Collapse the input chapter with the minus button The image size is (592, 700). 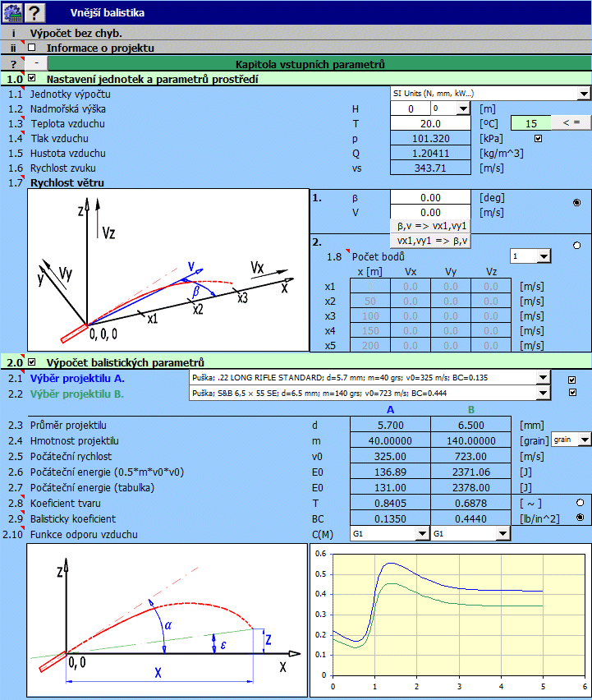point(38,63)
